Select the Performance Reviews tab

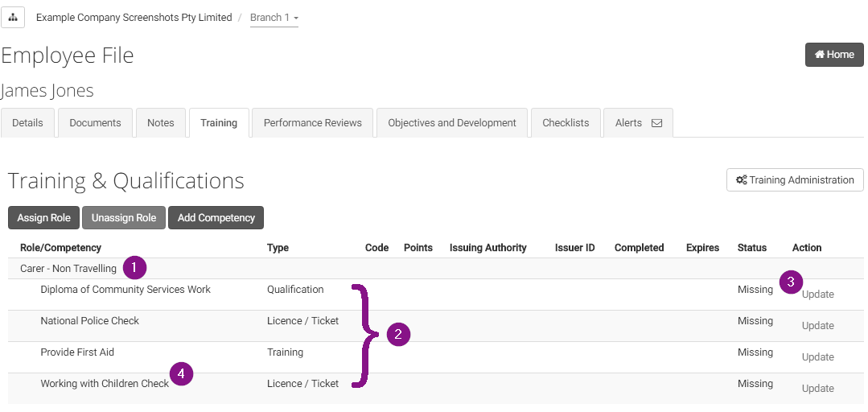pos(312,123)
